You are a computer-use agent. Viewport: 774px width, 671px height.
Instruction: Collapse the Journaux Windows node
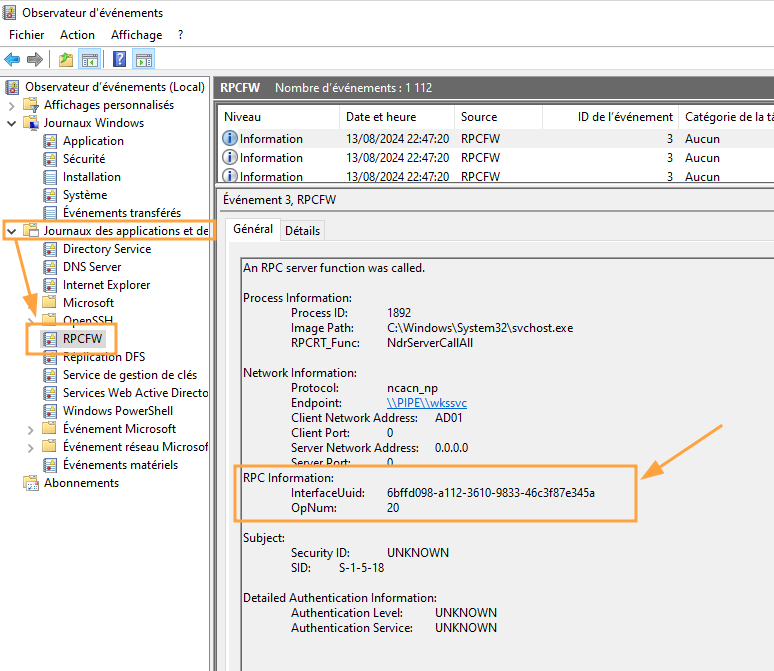coord(12,123)
